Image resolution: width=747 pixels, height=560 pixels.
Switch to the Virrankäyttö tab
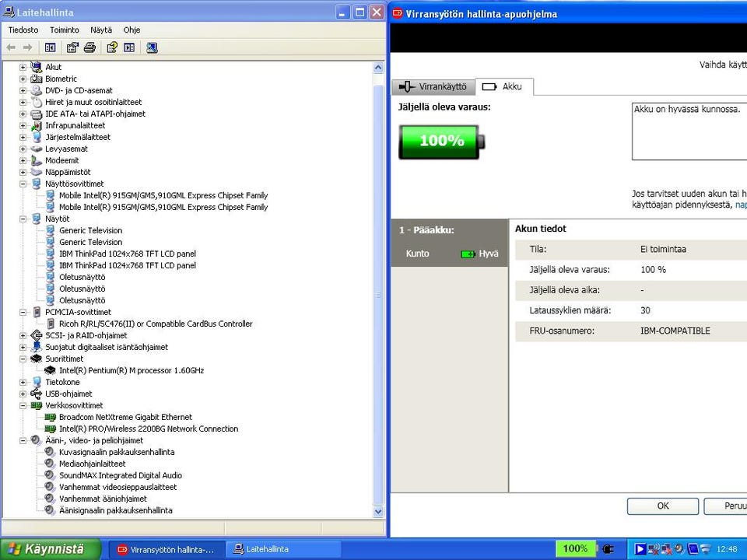(433, 86)
